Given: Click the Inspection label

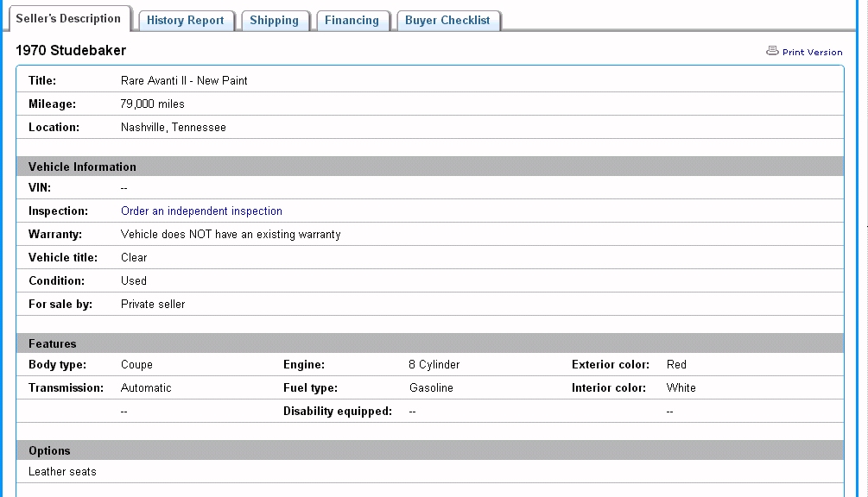Looking at the screenshot, I should tap(58, 211).
